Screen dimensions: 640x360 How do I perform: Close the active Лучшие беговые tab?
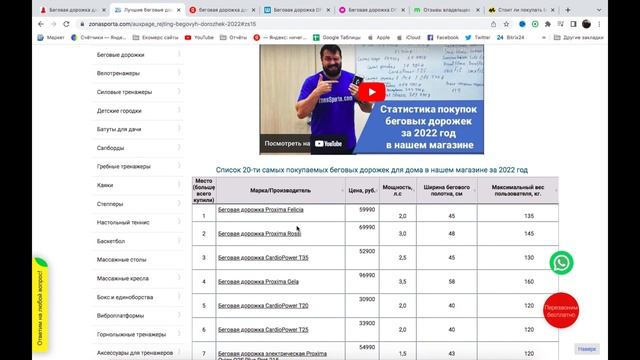click(x=179, y=10)
